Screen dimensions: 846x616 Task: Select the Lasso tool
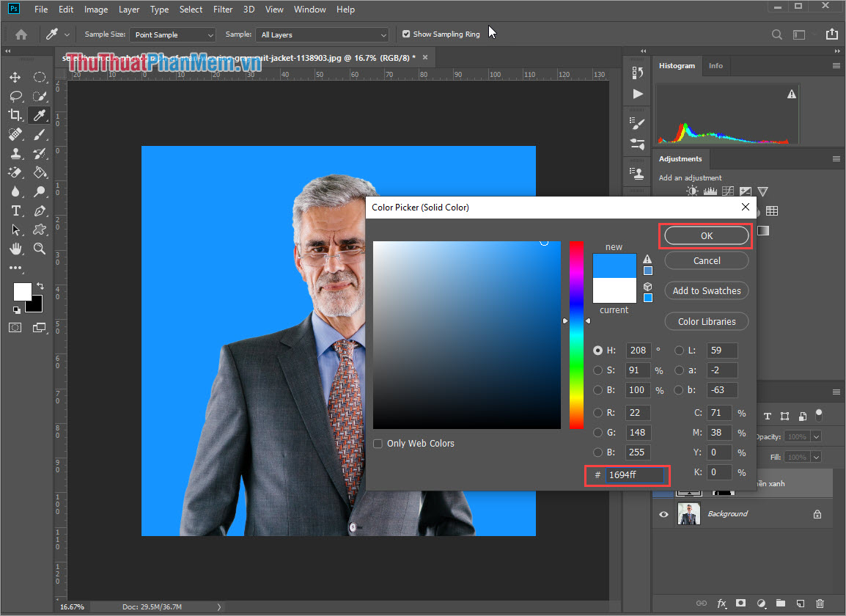coord(15,96)
